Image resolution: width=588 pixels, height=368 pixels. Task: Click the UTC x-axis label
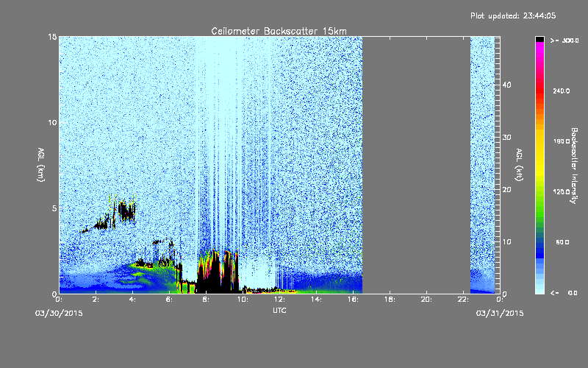(x=279, y=310)
